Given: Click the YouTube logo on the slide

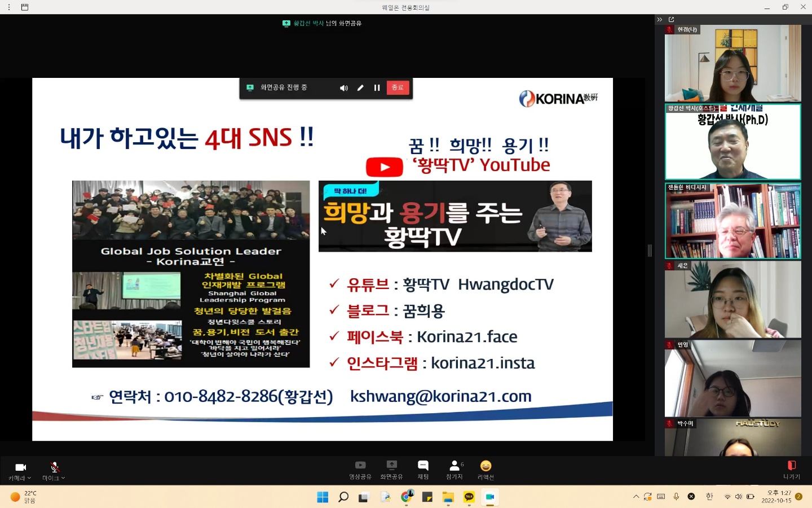Looking at the screenshot, I should (x=385, y=167).
